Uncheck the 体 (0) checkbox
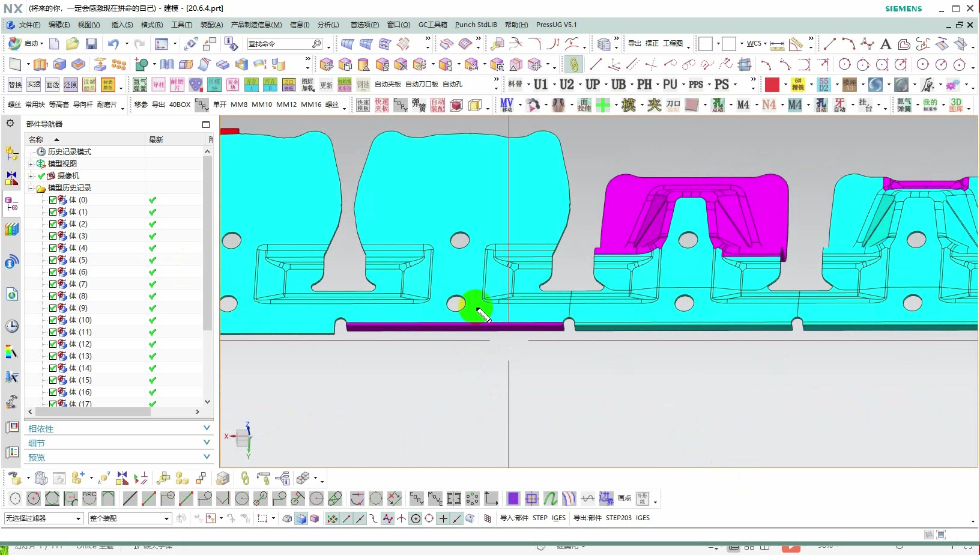The height and width of the screenshot is (555, 980). tap(53, 200)
